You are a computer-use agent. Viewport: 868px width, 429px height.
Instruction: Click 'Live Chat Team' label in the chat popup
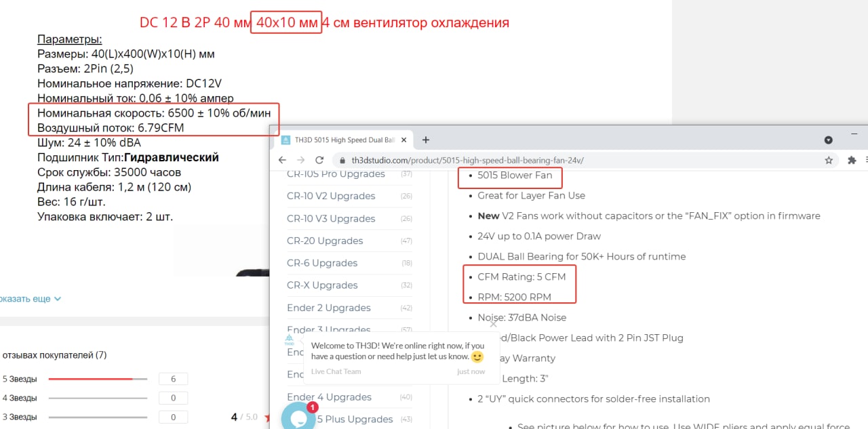pyautogui.click(x=336, y=371)
